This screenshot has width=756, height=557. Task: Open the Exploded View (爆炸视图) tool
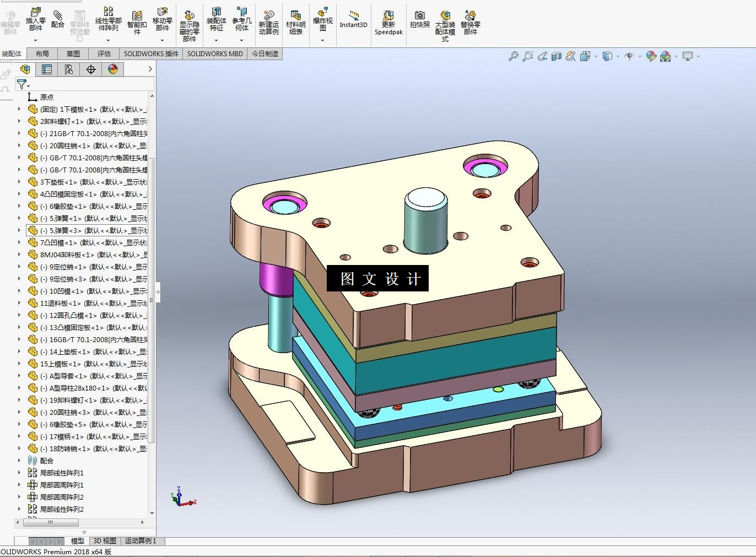(x=323, y=21)
